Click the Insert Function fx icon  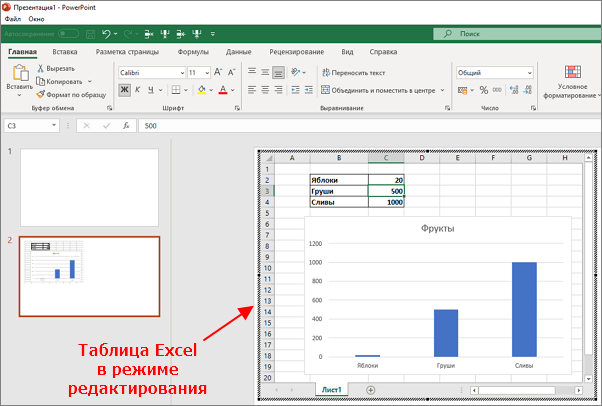coord(126,126)
